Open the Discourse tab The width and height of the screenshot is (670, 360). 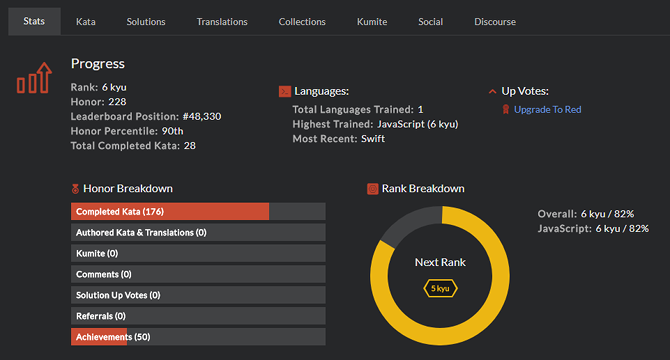coord(495,21)
